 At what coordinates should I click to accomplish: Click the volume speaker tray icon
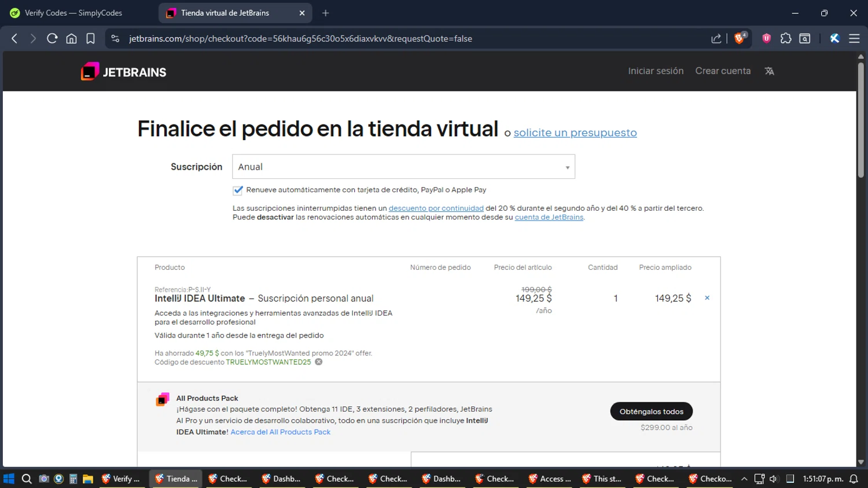pyautogui.click(x=774, y=479)
